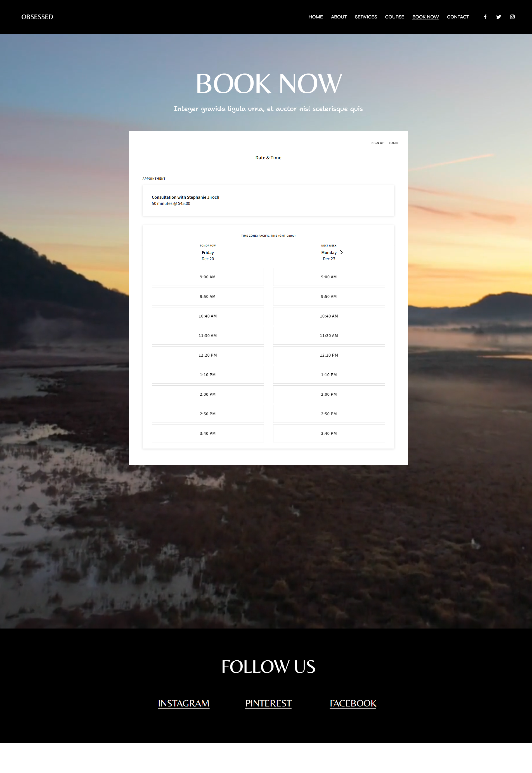
Task: Pick Friday Dec 20 at 1:10 PM
Action: coord(208,375)
